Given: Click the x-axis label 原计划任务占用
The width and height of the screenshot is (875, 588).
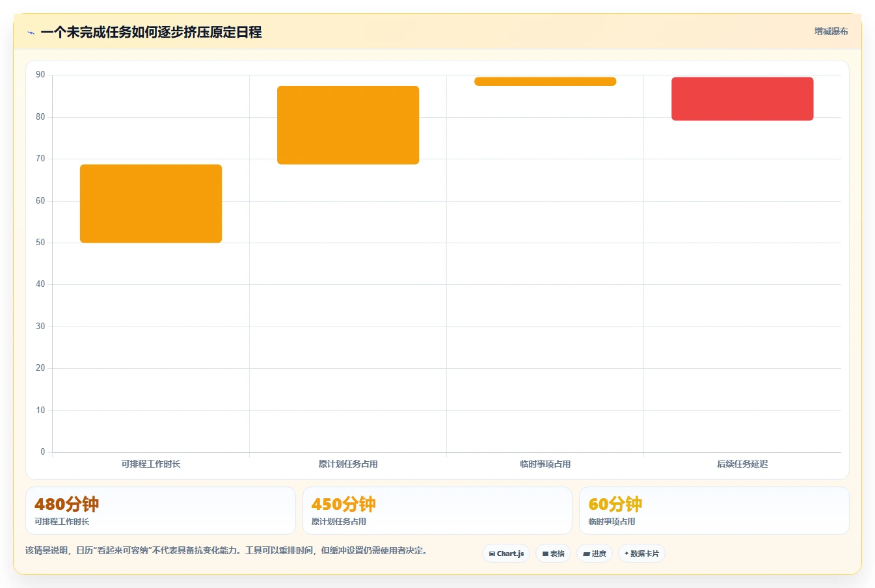Looking at the screenshot, I should pos(348,464).
